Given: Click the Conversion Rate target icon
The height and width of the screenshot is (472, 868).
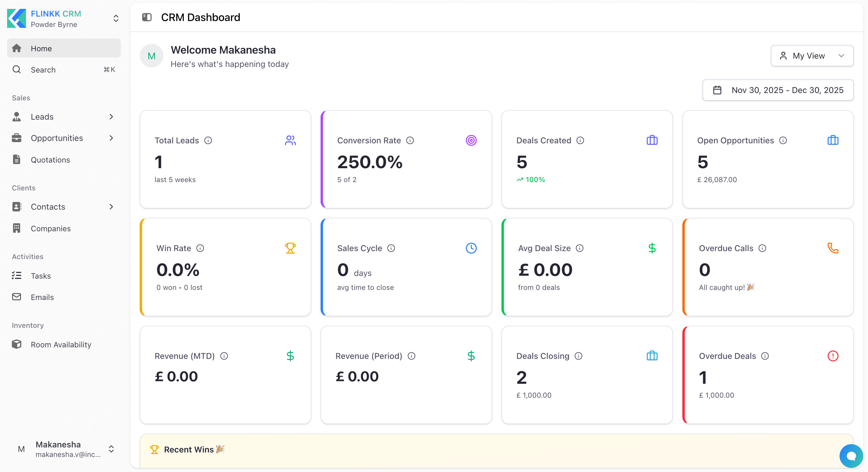Looking at the screenshot, I should click(471, 140).
